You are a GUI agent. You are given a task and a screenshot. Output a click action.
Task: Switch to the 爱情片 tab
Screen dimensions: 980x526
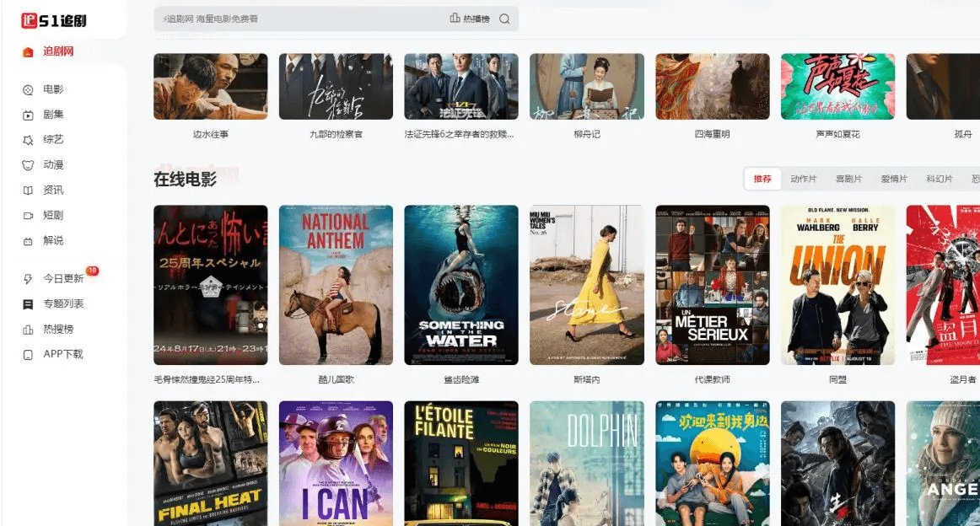(894, 179)
